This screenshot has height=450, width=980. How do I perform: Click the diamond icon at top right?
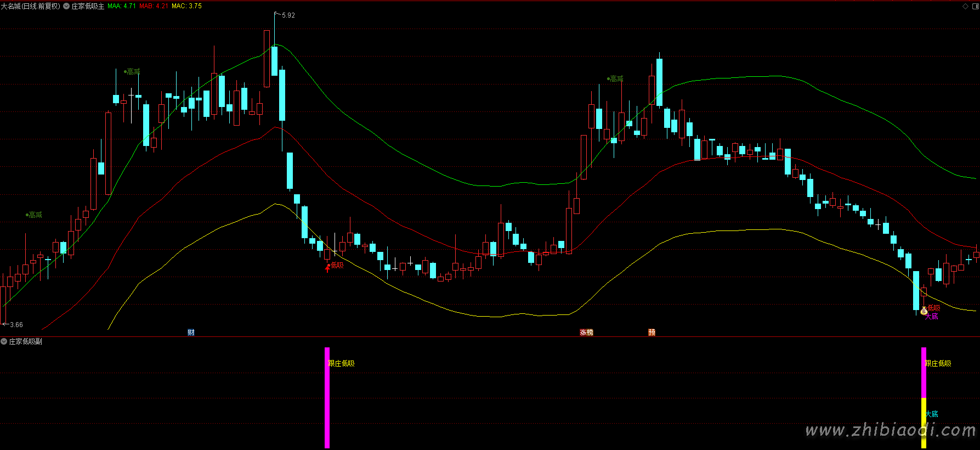coord(965,6)
